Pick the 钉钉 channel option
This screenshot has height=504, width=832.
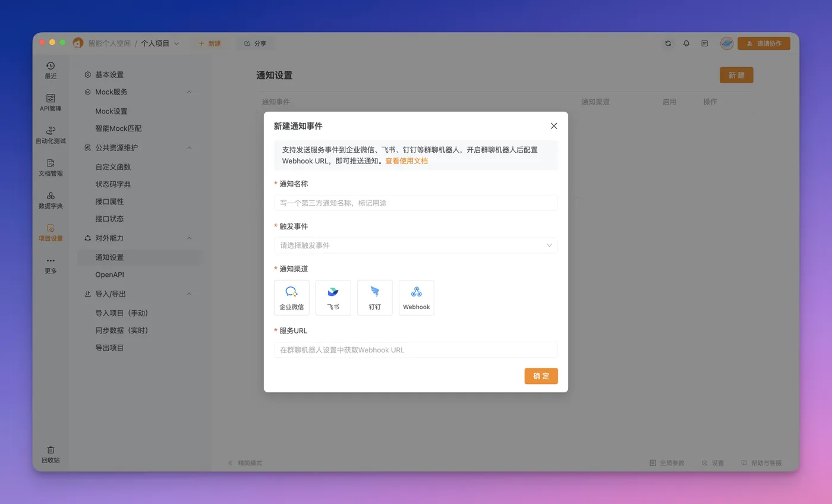pos(374,297)
